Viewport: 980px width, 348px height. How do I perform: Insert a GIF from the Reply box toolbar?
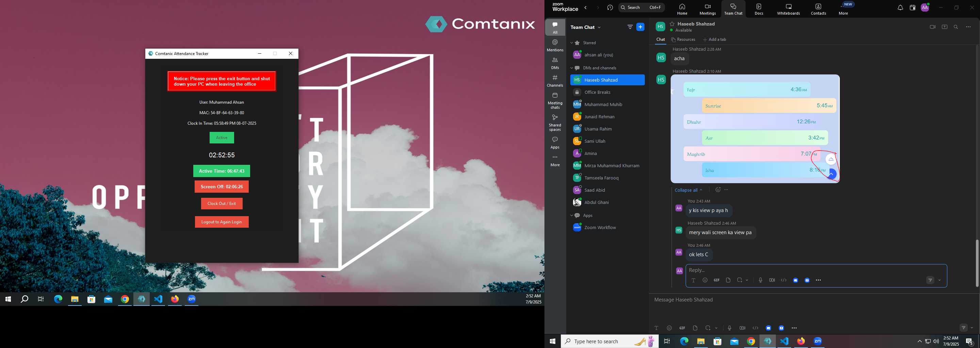[716, 280]
